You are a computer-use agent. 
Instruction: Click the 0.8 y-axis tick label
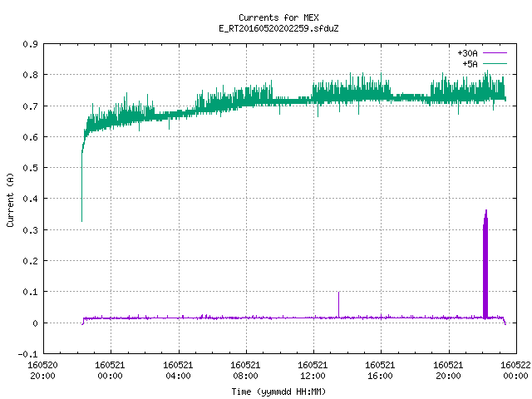(x=30, y=75)
